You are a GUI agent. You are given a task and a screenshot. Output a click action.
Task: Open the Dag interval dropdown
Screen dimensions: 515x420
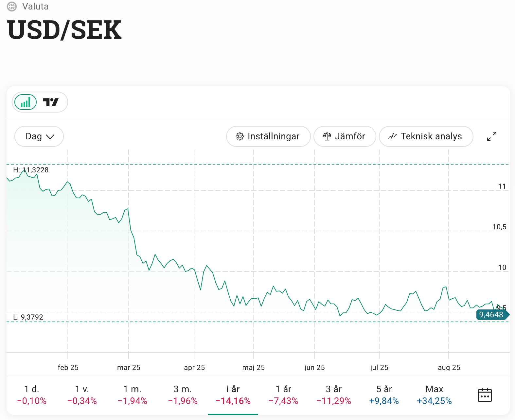pos(39,136)
